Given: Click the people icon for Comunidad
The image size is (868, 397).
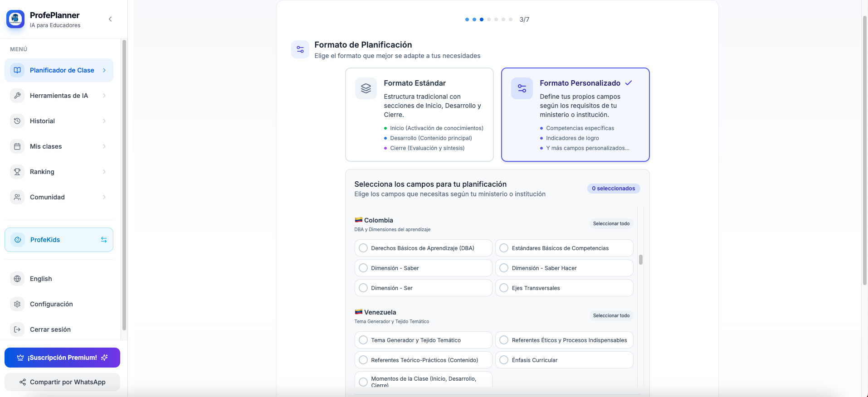Looking at the screenshot, I should [x=17, y=197].
